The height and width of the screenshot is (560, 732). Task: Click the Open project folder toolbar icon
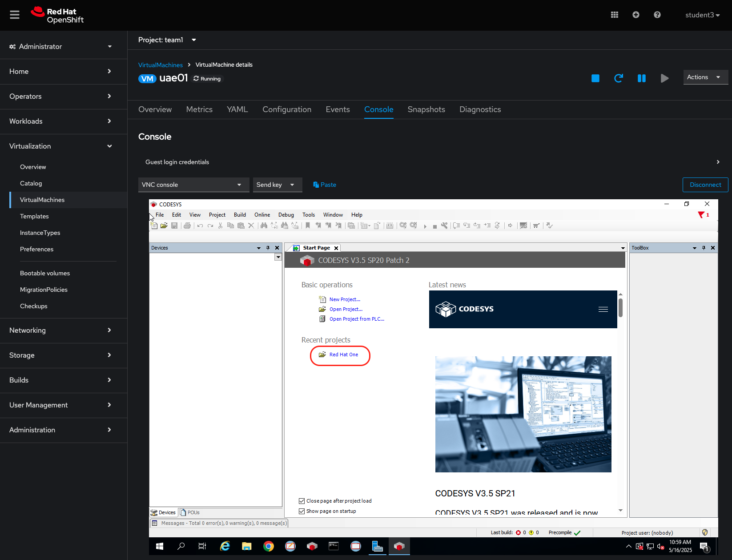click(x=164, y=226)
